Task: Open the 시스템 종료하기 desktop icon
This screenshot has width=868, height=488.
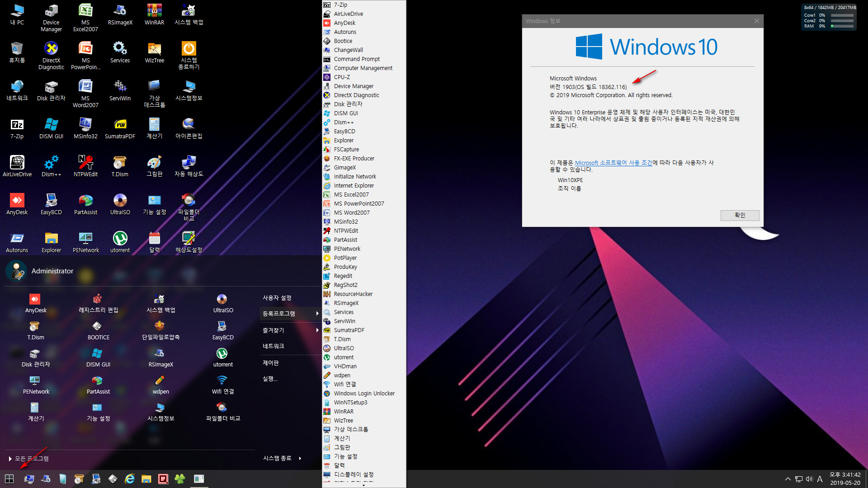Action: tap(189, 56)
